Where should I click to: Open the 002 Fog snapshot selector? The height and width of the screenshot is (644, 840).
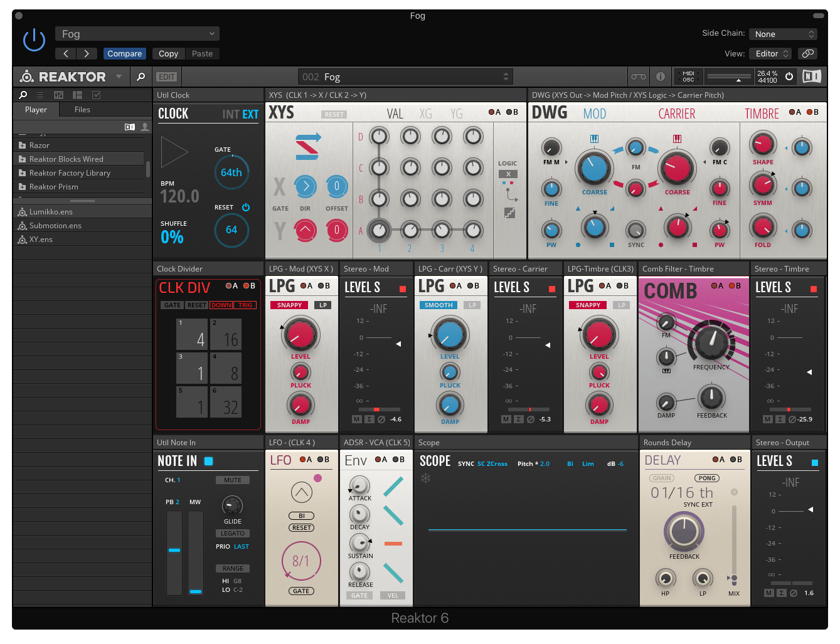[405, 77]
